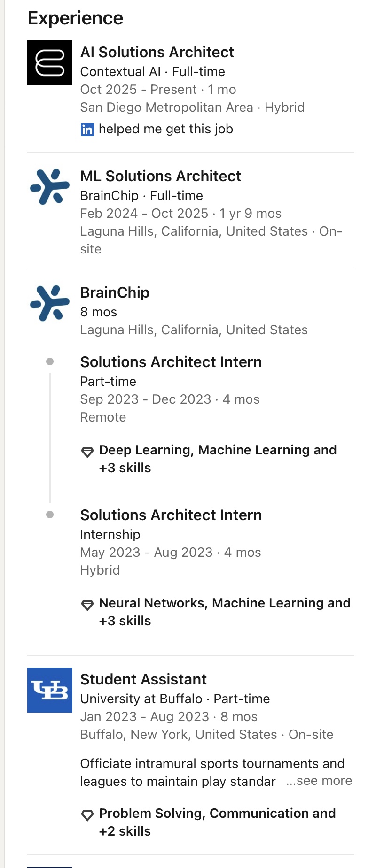Click timeline dot beside the Internship intern role
Image resolution: width=376 pixels, height=868 pixels.
pos(50,515)
